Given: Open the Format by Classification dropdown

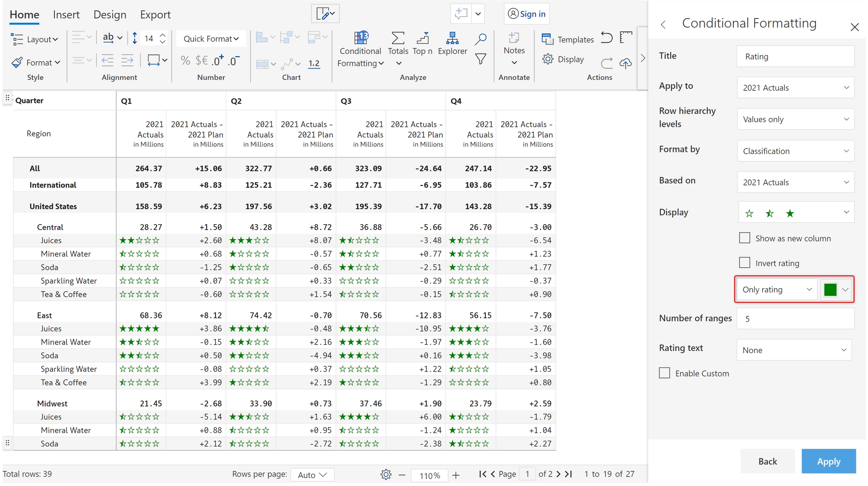Looking at the screenshot, I should click(795, 151).
